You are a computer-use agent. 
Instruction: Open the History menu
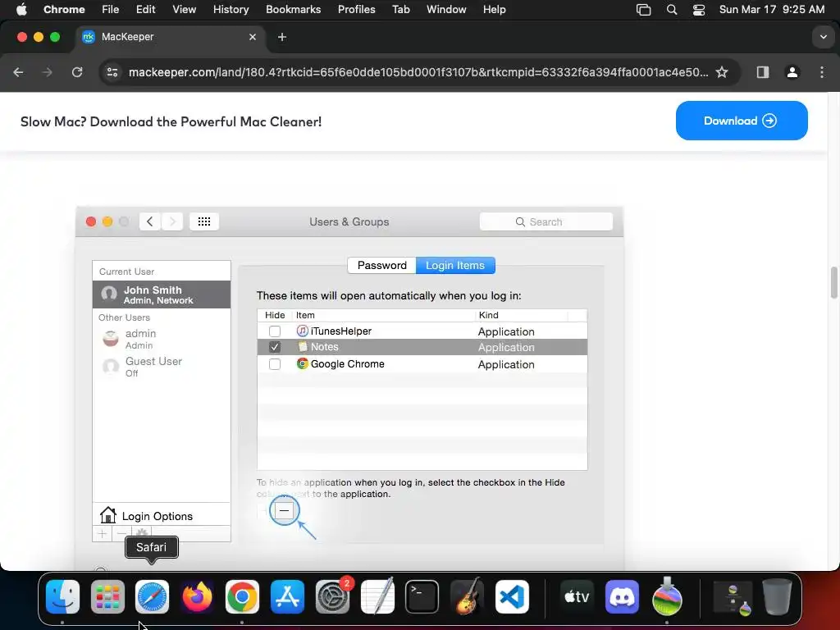pos(231,10)
